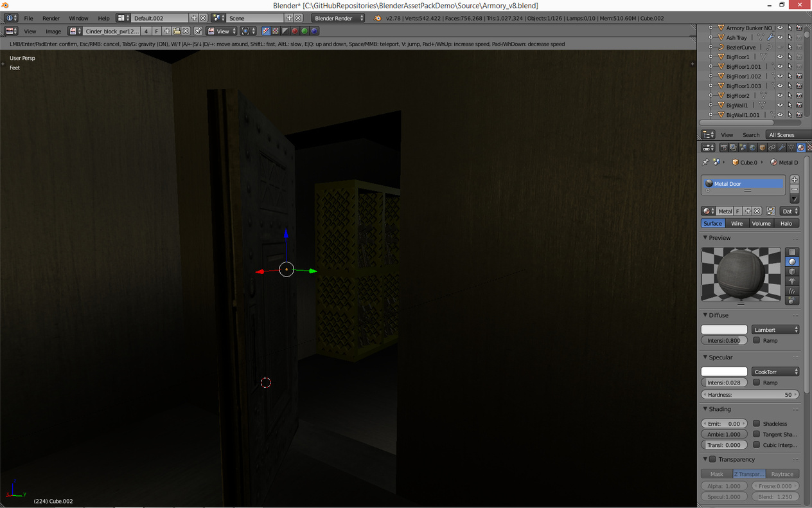Open the Object properties cube tab
This screenshot has height=508, width=812.
pyautogui.click(x=762, y=147)
